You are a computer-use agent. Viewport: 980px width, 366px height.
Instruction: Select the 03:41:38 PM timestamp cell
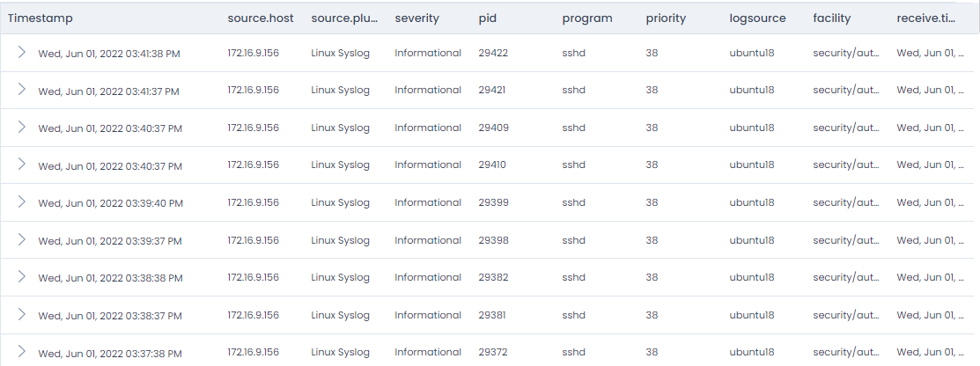point(109,54)
